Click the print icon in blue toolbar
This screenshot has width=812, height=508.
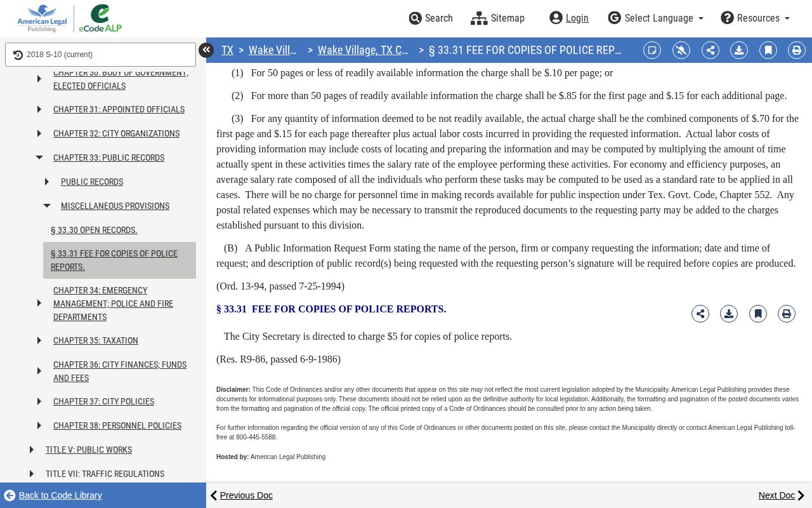tap(797, 50)
